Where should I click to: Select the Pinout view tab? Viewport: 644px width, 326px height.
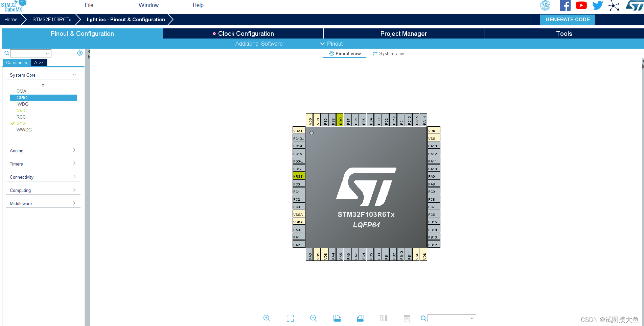coord(345,53)
